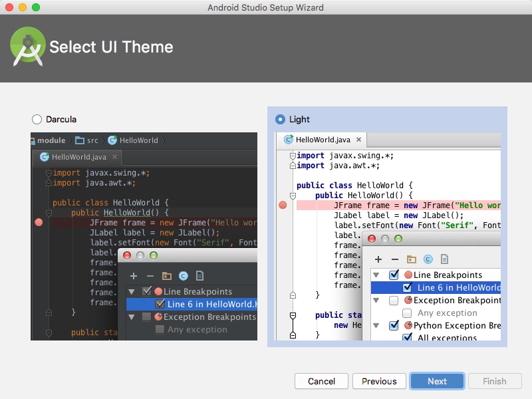Click the Next button

tap(437, 381)
